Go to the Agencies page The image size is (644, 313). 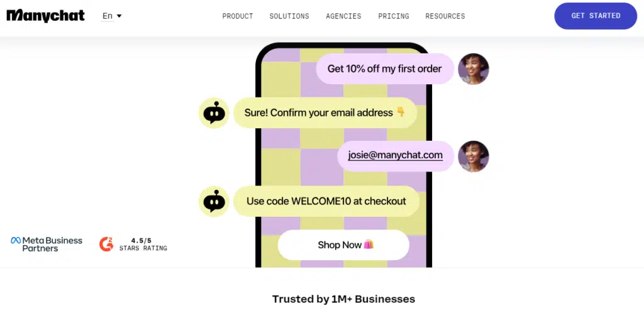[x=343, y=16]
